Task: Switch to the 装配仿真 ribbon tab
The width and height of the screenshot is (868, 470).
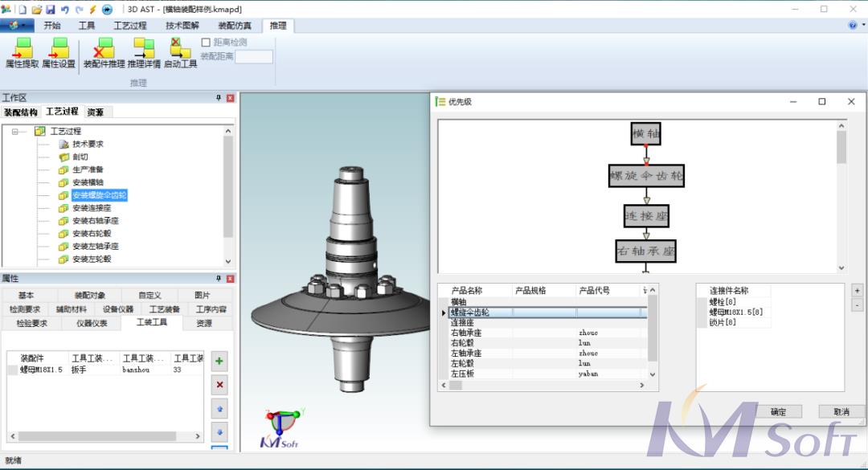Action: pos(235,26)
